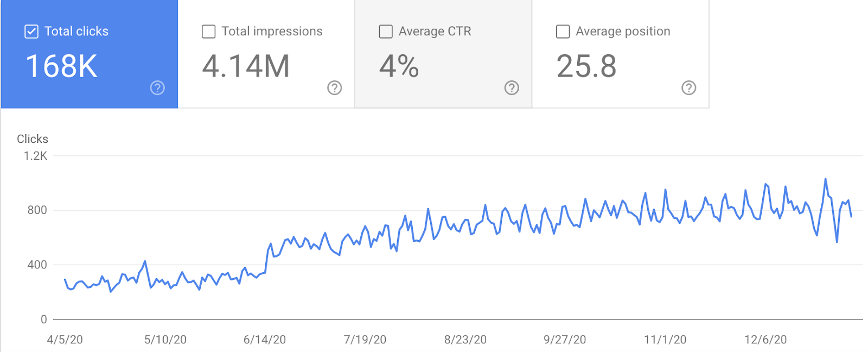868x352 pixels.
Task: Click the Clicks axis title
Action: [33, 139]
